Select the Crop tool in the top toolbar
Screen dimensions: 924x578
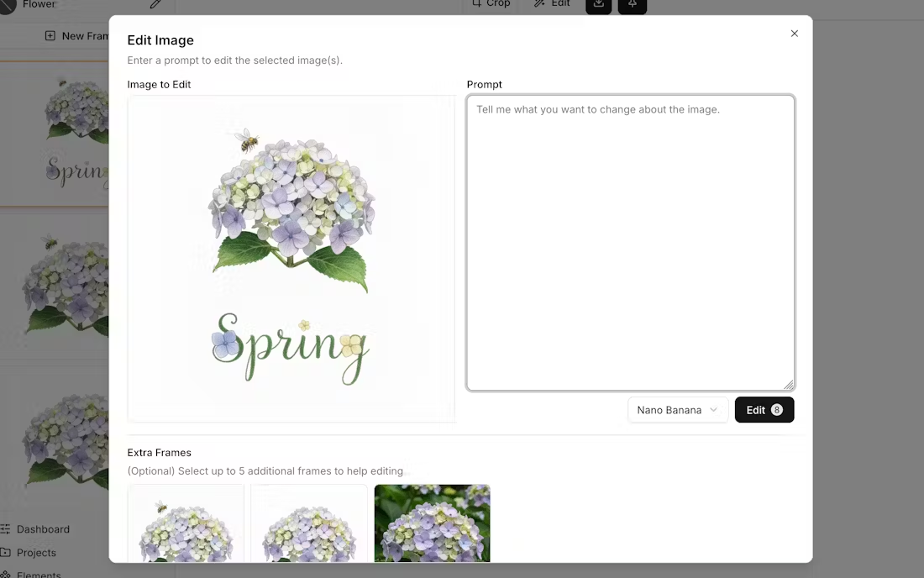click(x=491, y=4)
